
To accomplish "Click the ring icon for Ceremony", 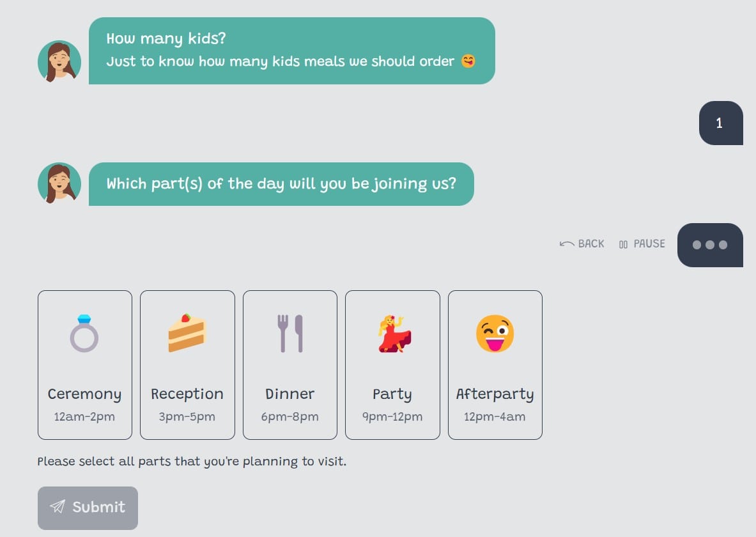I will pos(84,334).
